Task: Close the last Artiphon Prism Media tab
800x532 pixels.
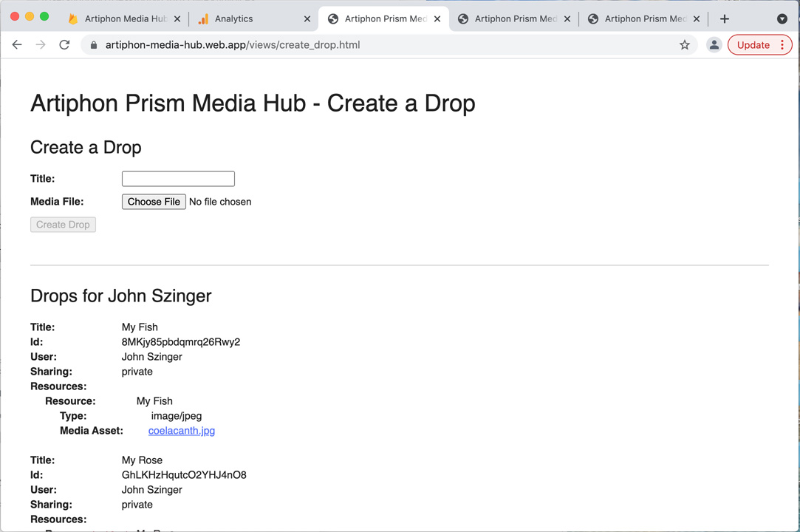Action: pyautogui.click(x=697, y=19)
